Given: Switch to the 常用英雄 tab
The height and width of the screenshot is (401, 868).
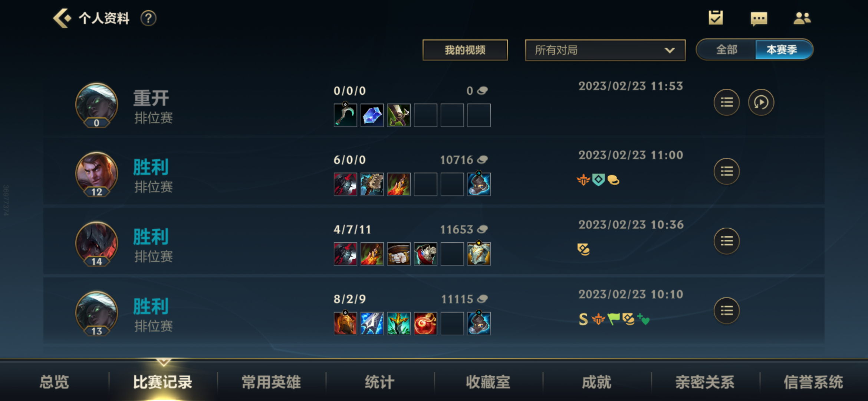Looking at the screenshot, I should [271, 382].
